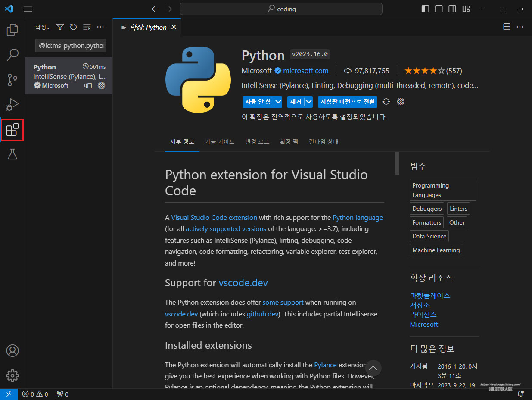Screen dimensions: 532x400
Task: Toggle secondary side bar visibility
Action: pos(452,9)
